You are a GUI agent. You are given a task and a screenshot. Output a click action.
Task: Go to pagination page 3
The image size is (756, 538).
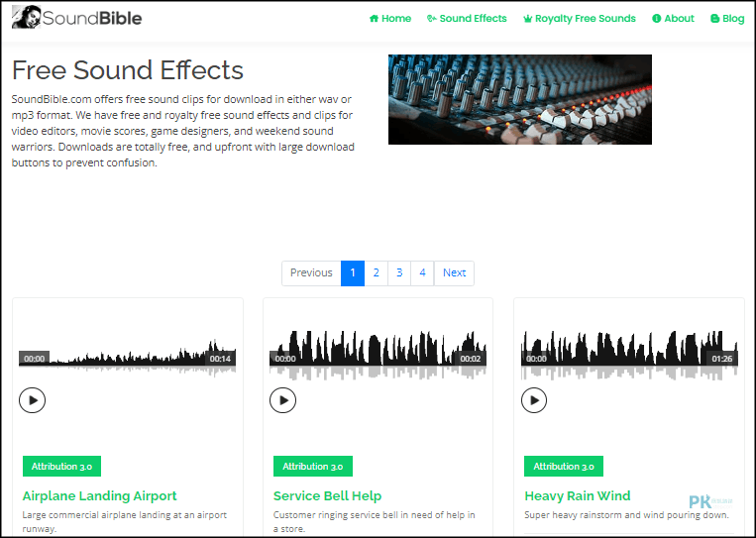(399, 272)
